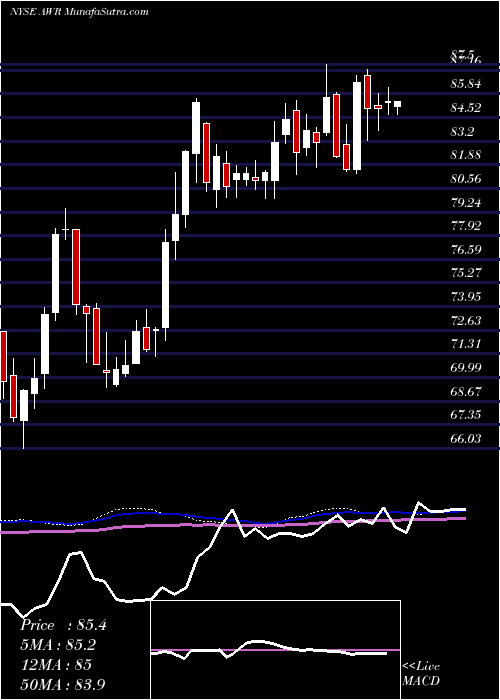Click the '5MA : 85.2' readout
This screenshot has height=700, width=500.
58,645
